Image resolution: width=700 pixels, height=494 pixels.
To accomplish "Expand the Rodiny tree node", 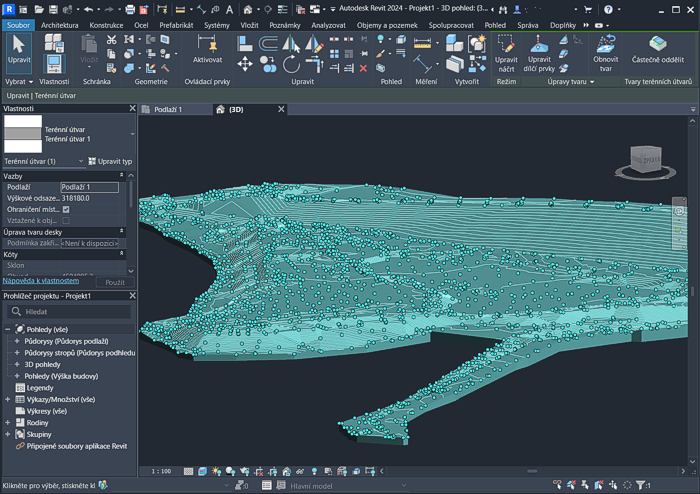I will pyautogui.click(x=8, y=423).
